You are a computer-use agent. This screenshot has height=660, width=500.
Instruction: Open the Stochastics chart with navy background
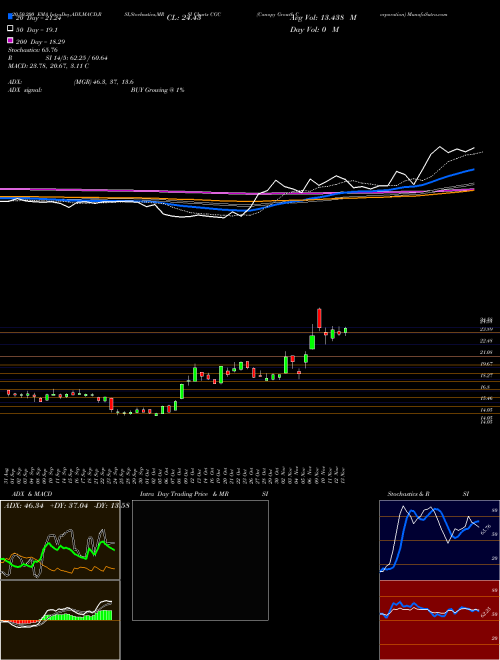[439, 540]
